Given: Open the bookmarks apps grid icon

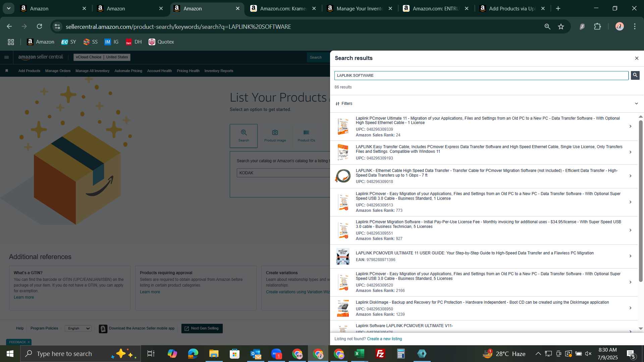Looking at the screenshot, I should click(11, 42).
